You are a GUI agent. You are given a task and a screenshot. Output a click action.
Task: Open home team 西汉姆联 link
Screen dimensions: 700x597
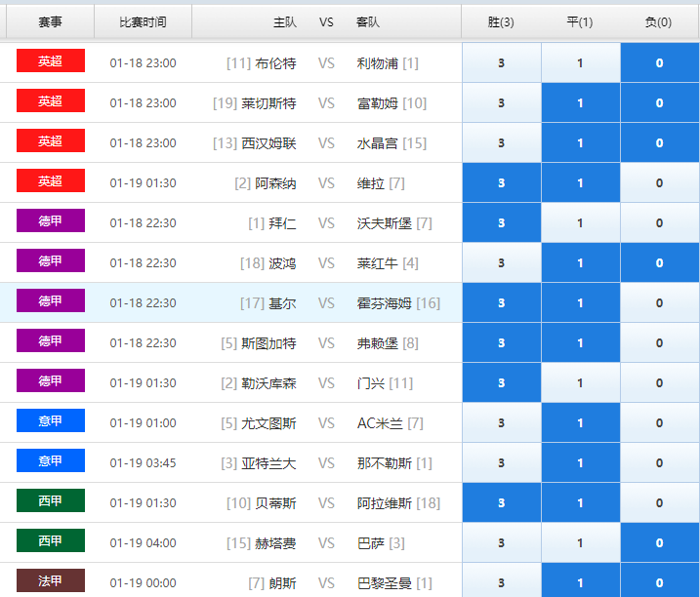click(268, 143)
